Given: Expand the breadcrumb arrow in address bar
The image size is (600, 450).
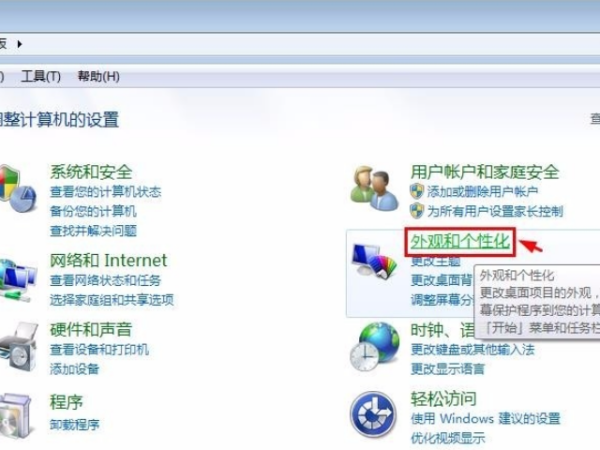Looking at the screenshot, I should click(x=20, y=44).
